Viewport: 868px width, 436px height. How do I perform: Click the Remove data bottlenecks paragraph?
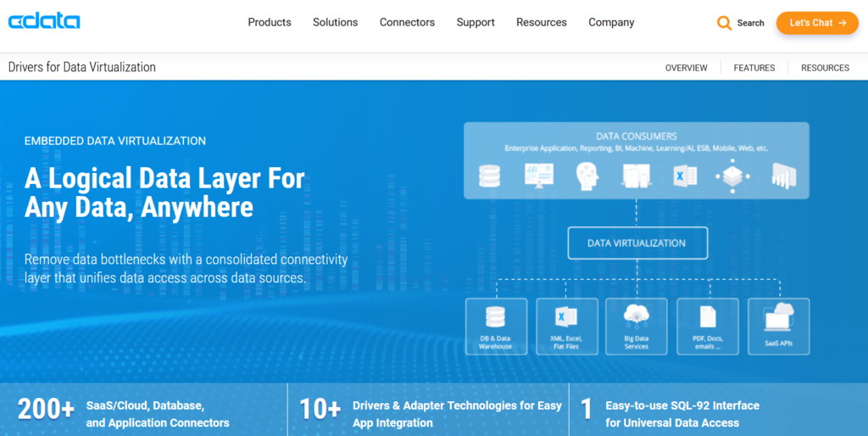(x=186, y=269)
